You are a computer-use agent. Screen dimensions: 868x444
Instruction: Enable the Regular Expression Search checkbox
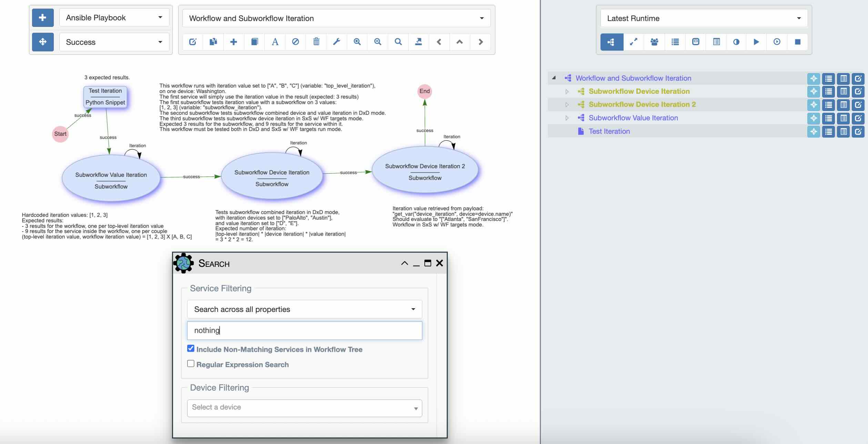(191, 364)
